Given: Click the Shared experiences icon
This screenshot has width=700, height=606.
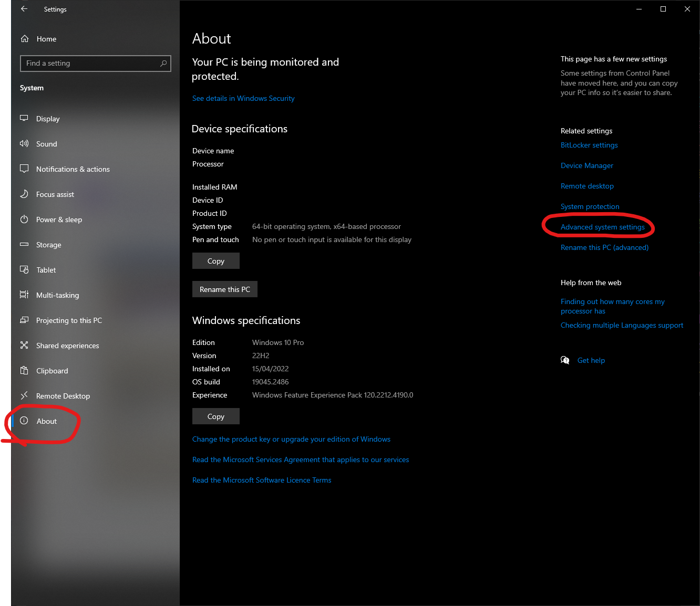Looking at the screenshot, I should point(24,345).
